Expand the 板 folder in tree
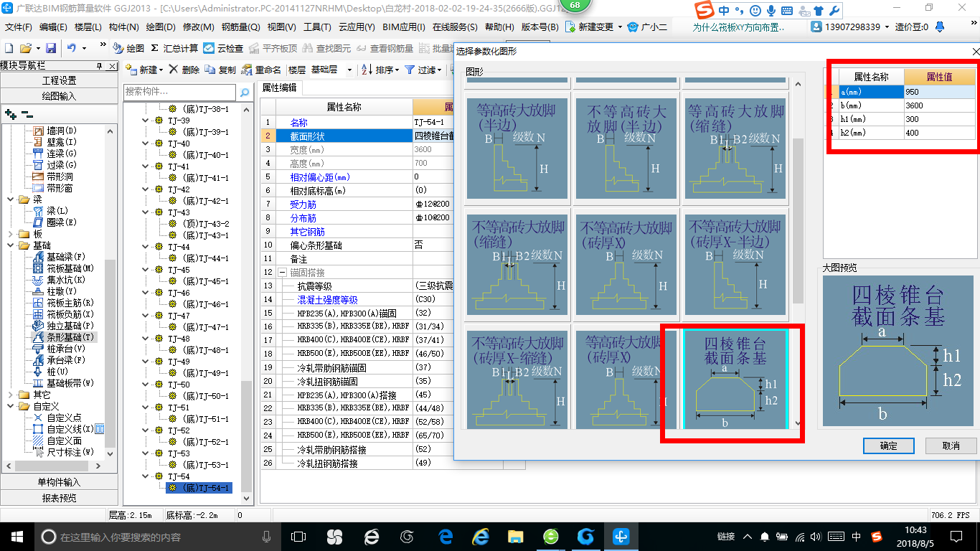The height and width of the screenshot is (551, 980). click(10, 234)
